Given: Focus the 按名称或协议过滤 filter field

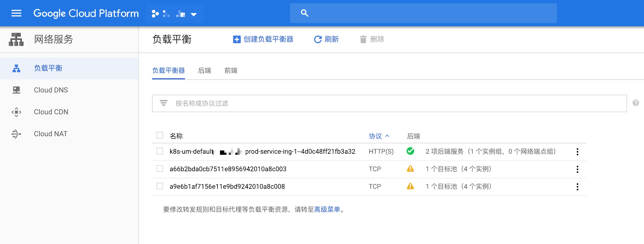Looking at the screenshot, I should pyautogui.click(x=390, y=103).
